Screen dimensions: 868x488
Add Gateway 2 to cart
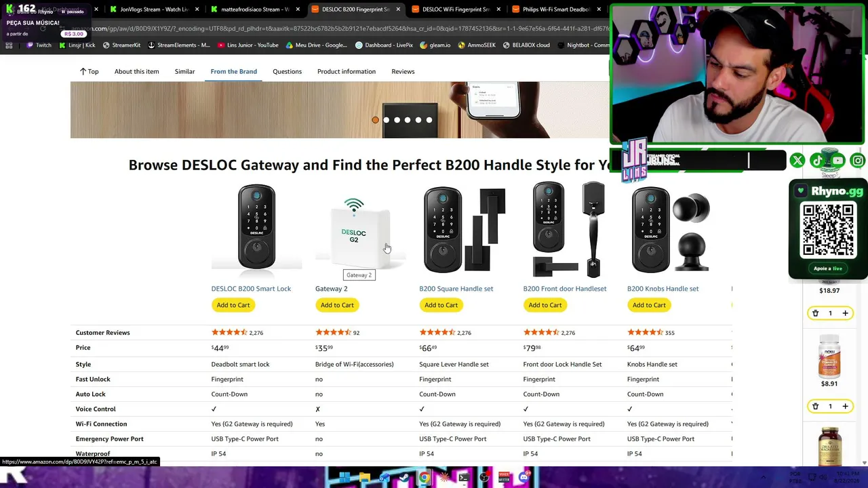coord(337,305)
